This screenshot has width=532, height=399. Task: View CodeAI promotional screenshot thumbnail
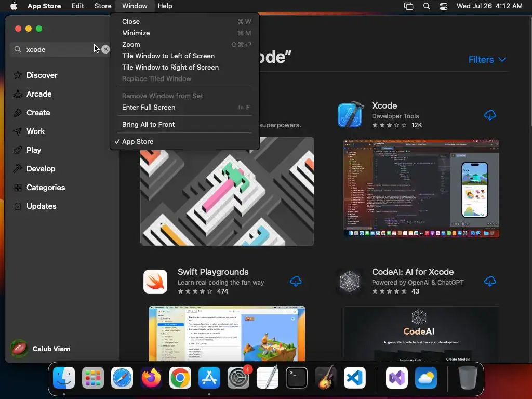coord(421,333)
